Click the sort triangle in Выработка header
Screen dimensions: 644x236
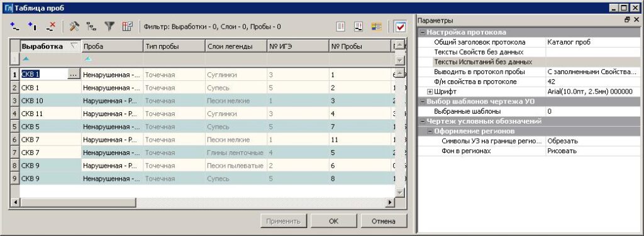tap(74, 45)
